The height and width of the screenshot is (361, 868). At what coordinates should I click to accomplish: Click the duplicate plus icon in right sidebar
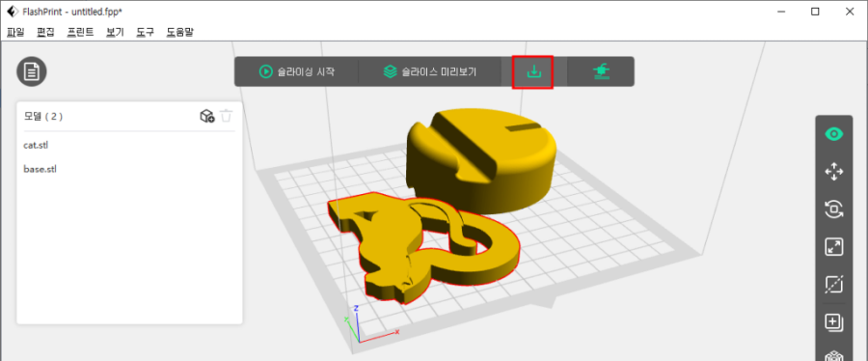[833, 322]
